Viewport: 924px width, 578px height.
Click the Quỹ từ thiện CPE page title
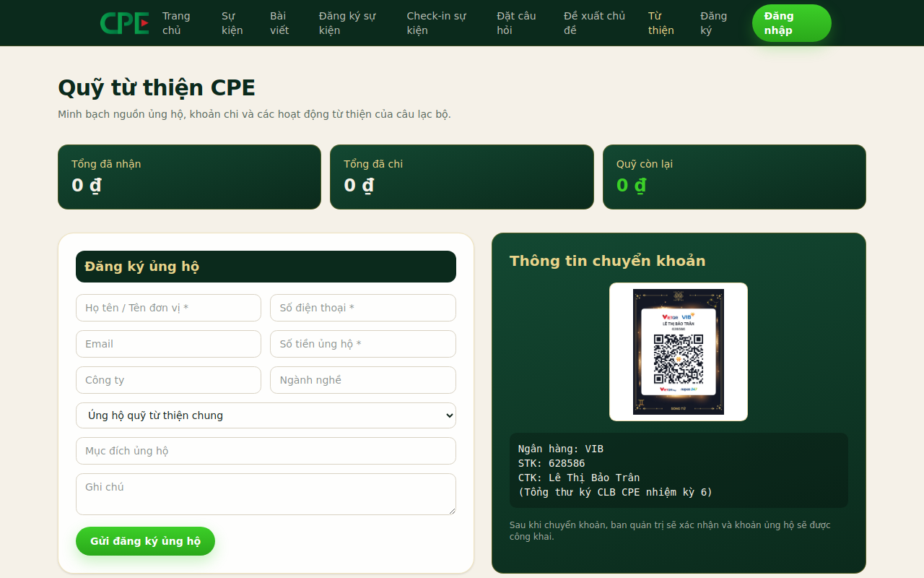[157, 88]
